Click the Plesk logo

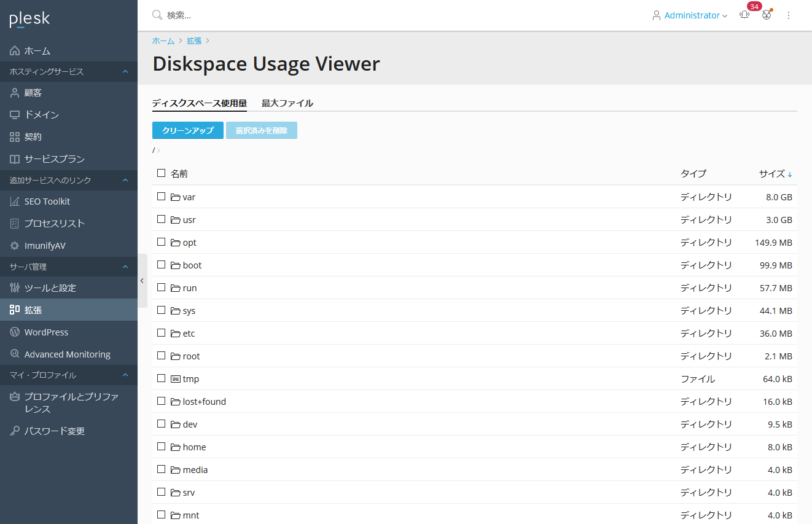point(29,19)
